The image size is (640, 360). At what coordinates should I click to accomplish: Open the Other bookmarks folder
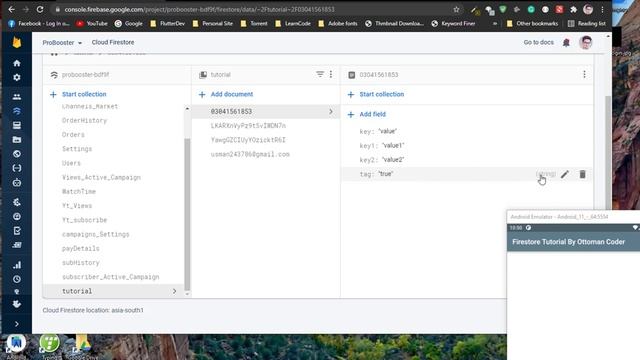click(x=532, y=24)
